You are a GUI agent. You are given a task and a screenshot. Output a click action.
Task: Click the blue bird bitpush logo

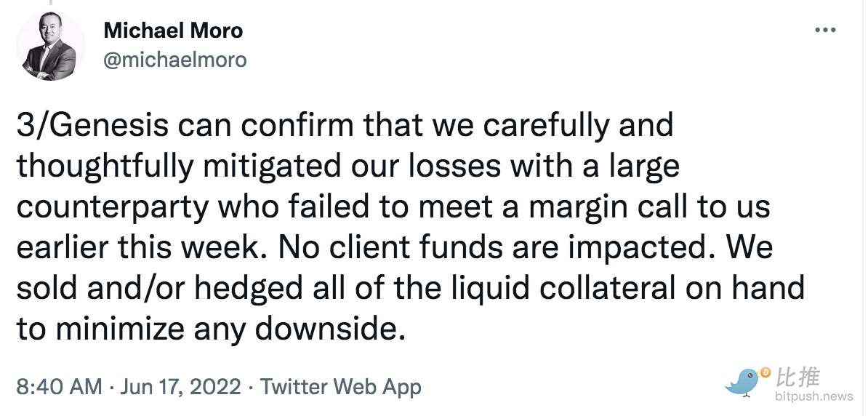point(743,382)
